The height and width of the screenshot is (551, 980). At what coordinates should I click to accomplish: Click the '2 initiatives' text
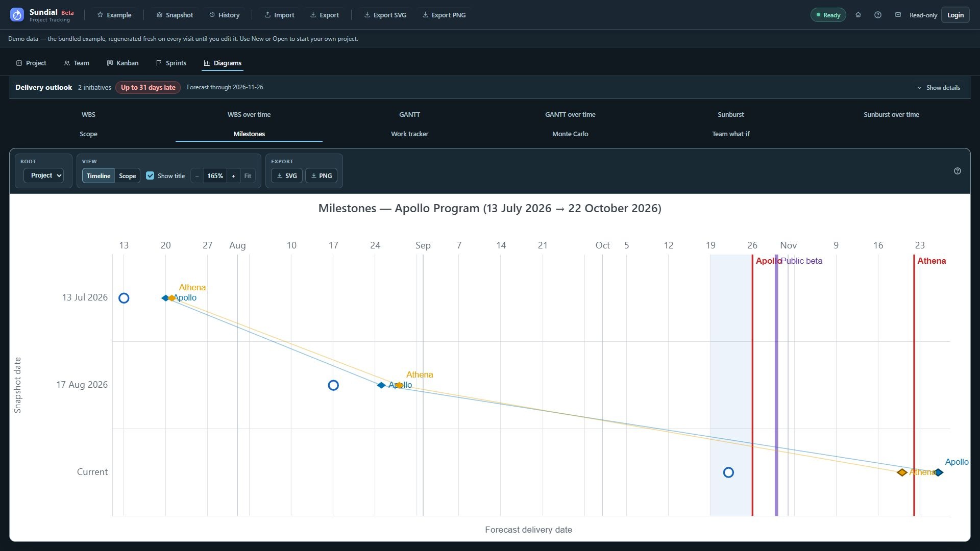coord(94,88)
